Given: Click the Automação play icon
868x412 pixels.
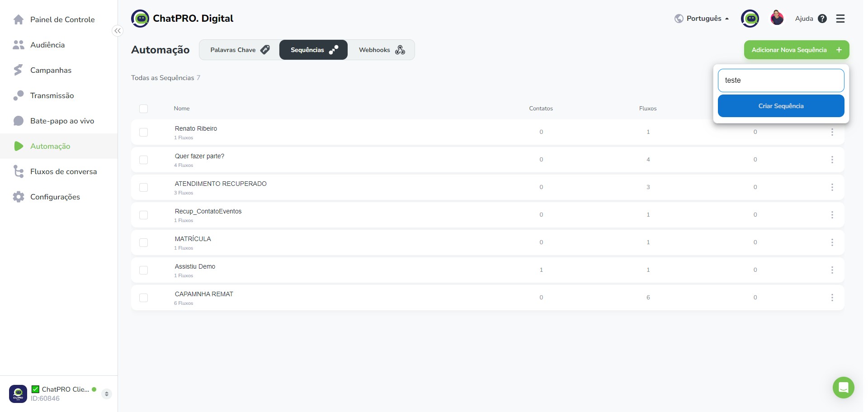Looking at the screenshot, I should (x=19, y=146).
